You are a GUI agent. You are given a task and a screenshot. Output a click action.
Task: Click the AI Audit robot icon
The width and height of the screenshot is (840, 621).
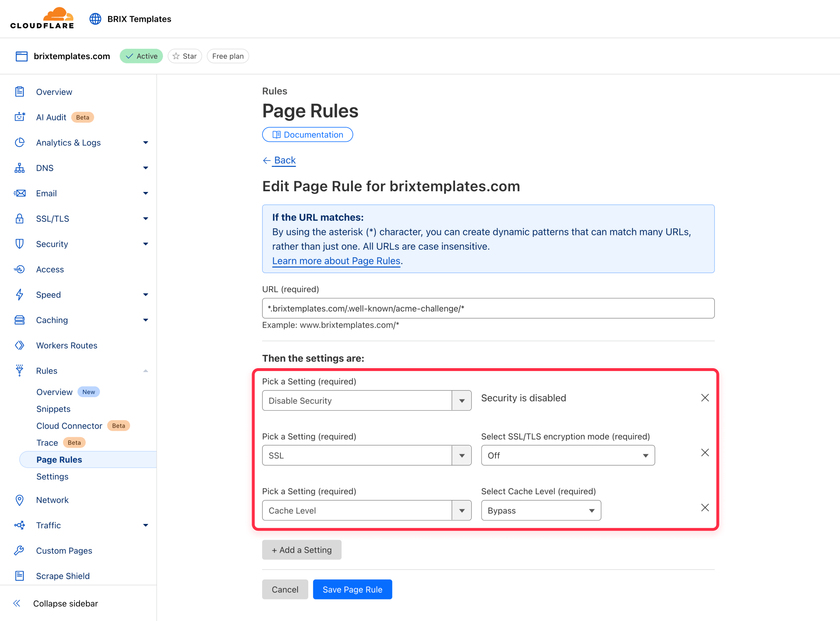20,117
